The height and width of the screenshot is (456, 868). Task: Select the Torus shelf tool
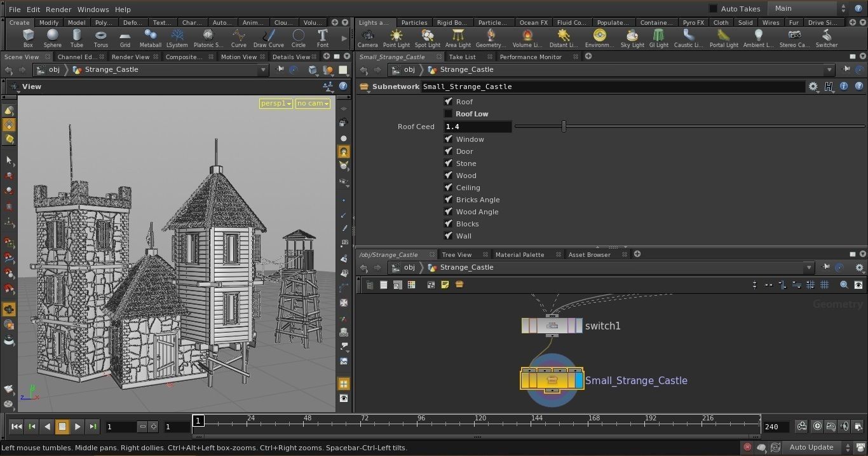[101, 38]
